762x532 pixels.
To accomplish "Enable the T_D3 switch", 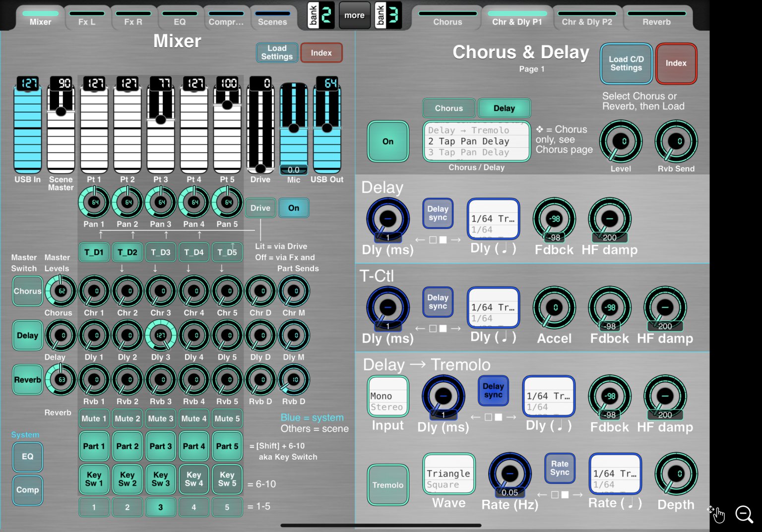I will click(x=160, y=252).
